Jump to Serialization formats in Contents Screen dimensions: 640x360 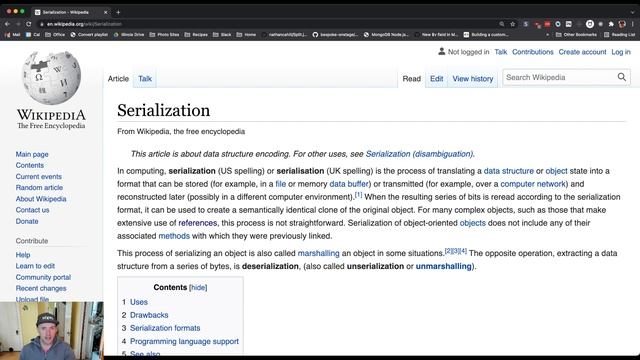(x=165, y=328)
